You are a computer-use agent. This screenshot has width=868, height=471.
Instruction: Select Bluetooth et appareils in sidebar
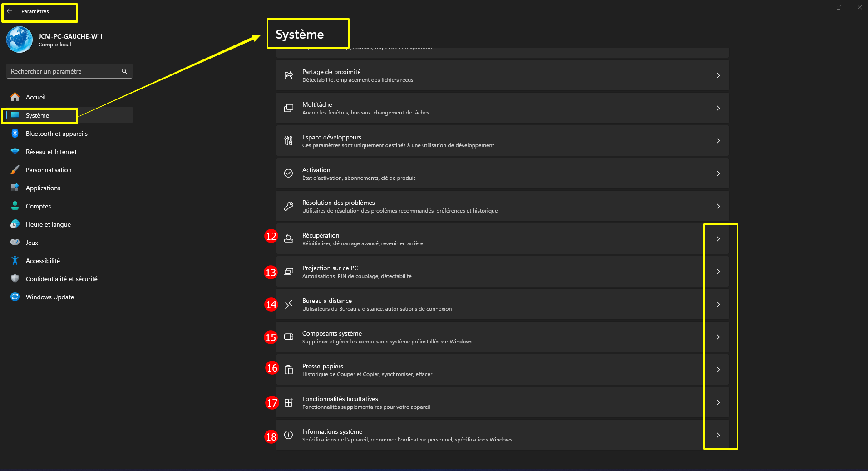click(56, 134)
